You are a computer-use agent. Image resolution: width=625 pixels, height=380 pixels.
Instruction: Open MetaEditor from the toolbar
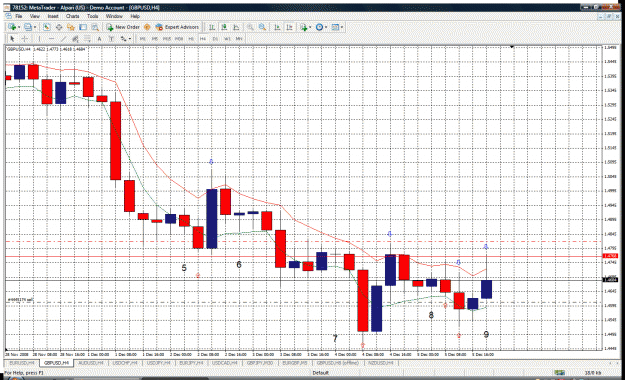tap(147, 27)
